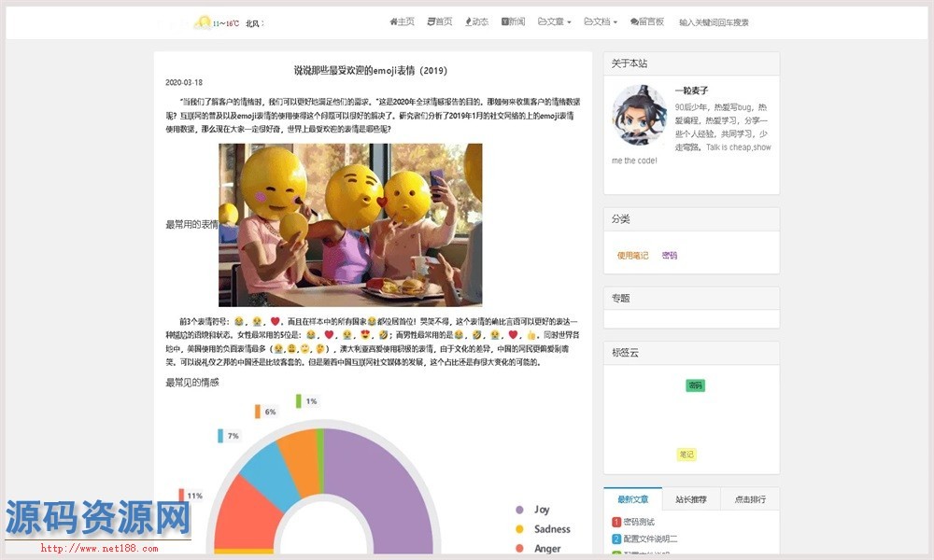Switch to the 最新文章 tab
Viewport: 934px width, 560px height.
point(632,499)
